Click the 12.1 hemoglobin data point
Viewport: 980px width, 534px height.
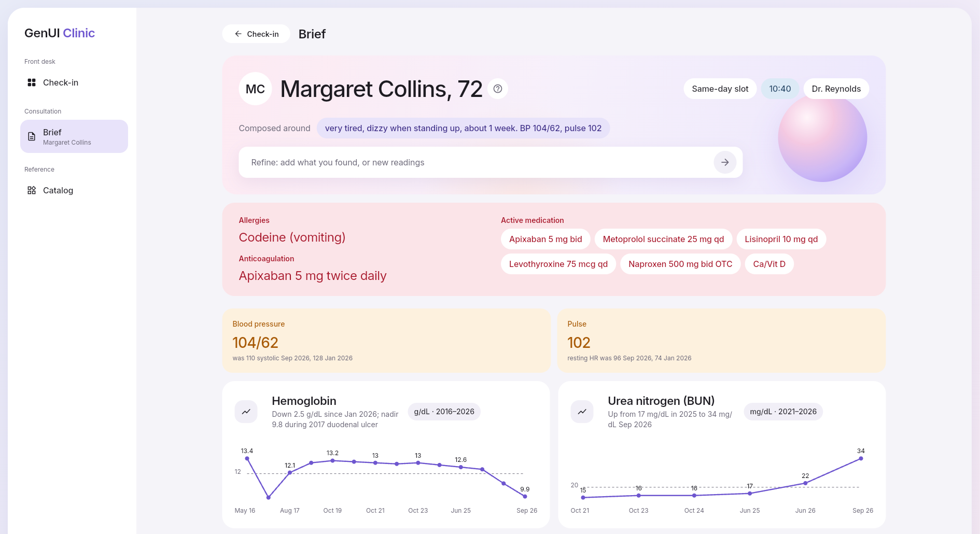tap(290, 472)
